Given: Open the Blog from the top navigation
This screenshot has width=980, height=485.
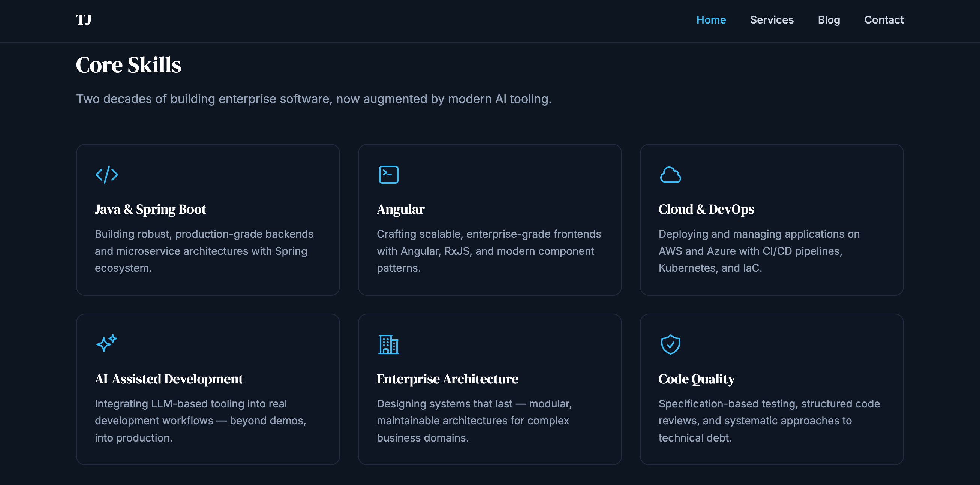Looking at the screenshot, I should point(829,20).
